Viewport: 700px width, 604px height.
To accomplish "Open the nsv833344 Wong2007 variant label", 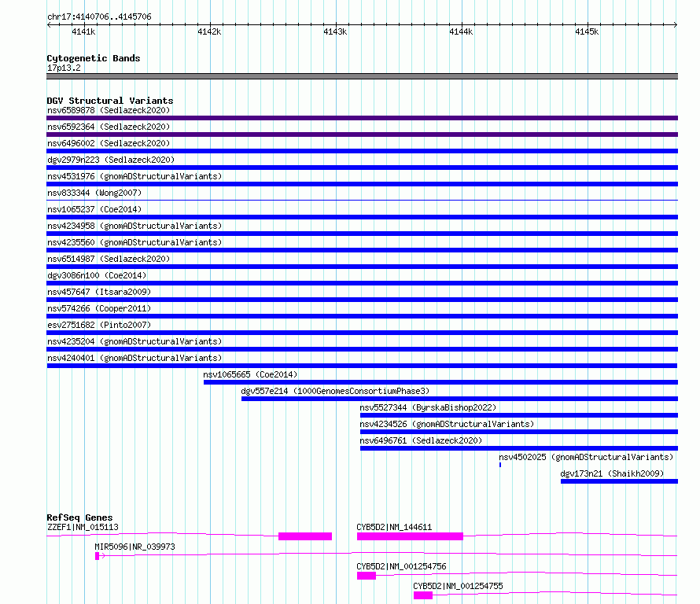I will point(94,193).
